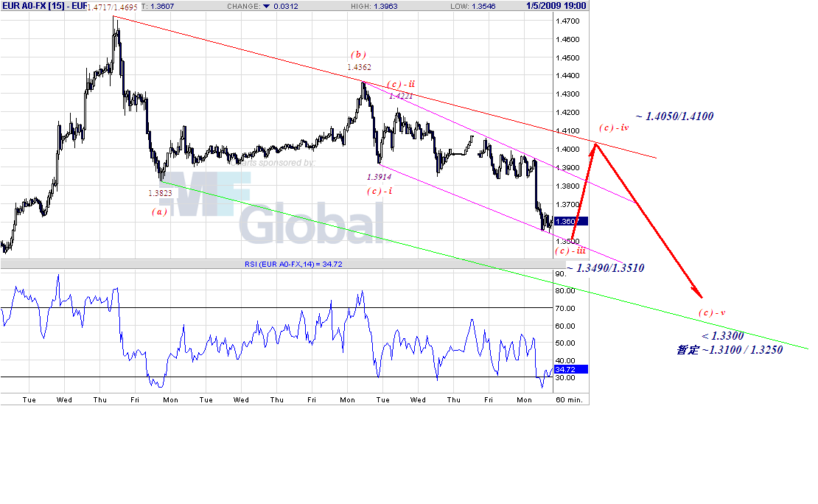Viewport: 818px width, 504px height.
Task: Click the 1.4600 price axis label
Action: tap(567, 40)
